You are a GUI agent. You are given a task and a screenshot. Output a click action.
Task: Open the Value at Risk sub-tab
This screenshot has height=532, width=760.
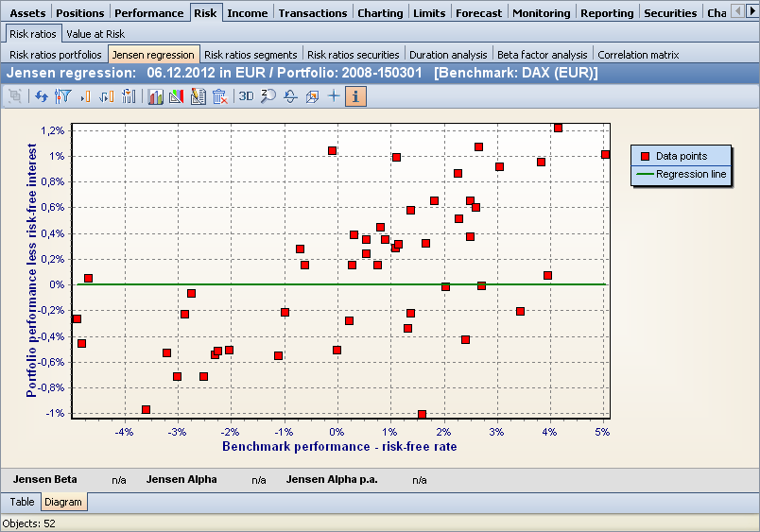(95, 34)
